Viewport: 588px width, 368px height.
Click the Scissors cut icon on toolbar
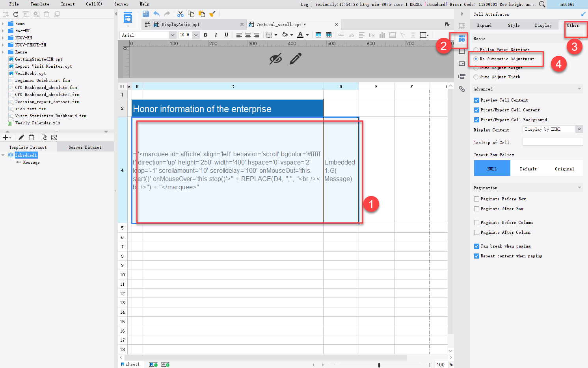180,13
